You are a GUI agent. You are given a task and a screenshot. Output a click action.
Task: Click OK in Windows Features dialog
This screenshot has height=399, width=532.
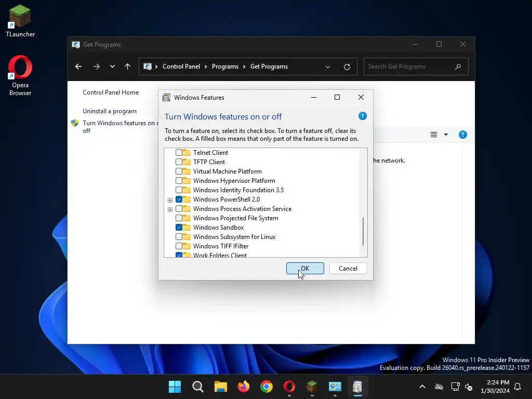coord(305,269)
